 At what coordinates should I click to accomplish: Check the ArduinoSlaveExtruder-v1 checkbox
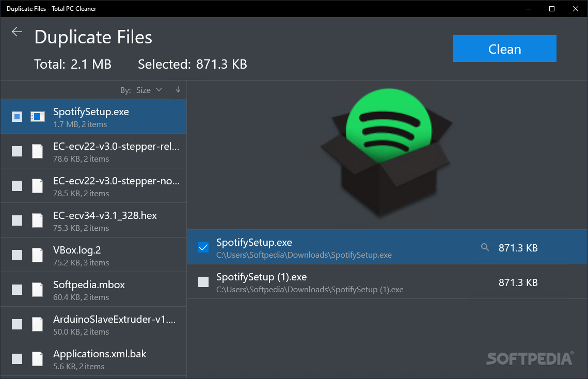tap(17, 324)
